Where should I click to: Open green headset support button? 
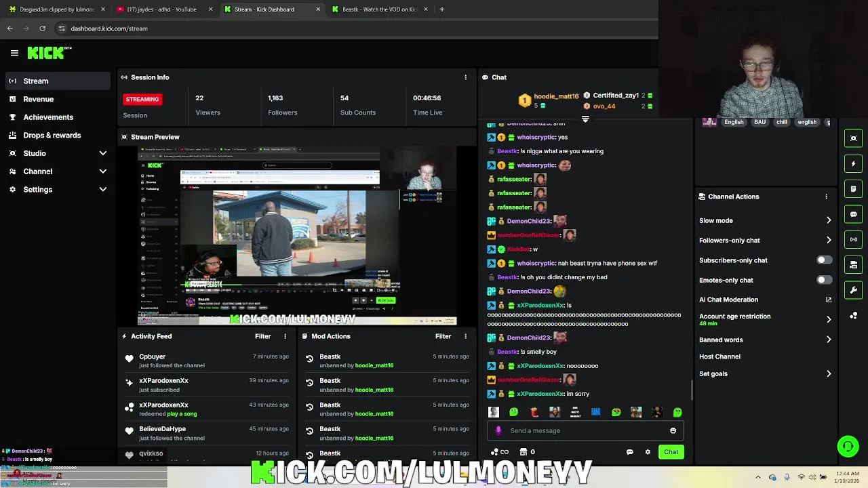848,446
